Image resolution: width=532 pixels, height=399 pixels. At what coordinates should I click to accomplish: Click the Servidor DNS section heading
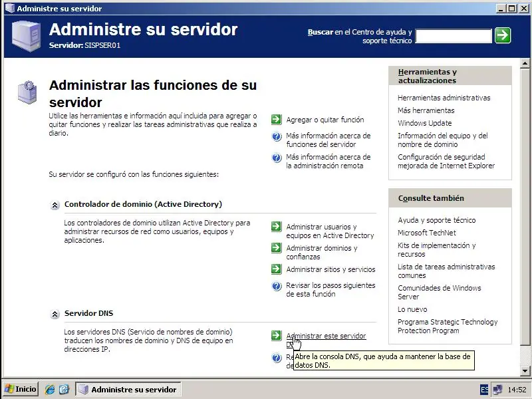(x=88, y=313)
